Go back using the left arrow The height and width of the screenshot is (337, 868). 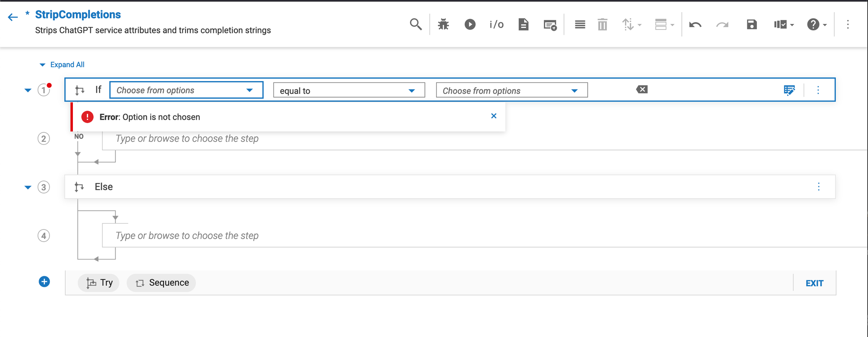[x=13, y=17]
